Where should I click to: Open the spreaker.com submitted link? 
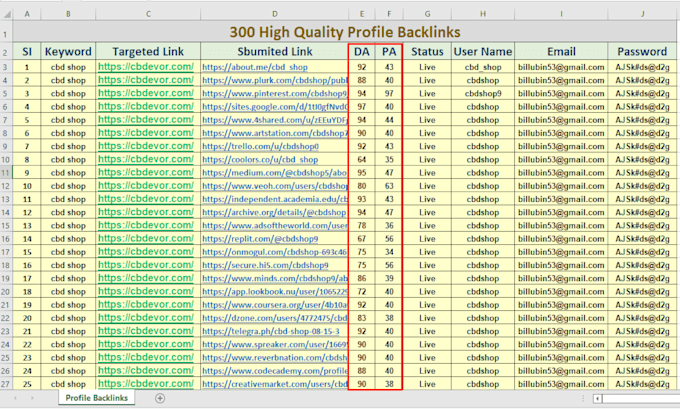coord(275,344)
